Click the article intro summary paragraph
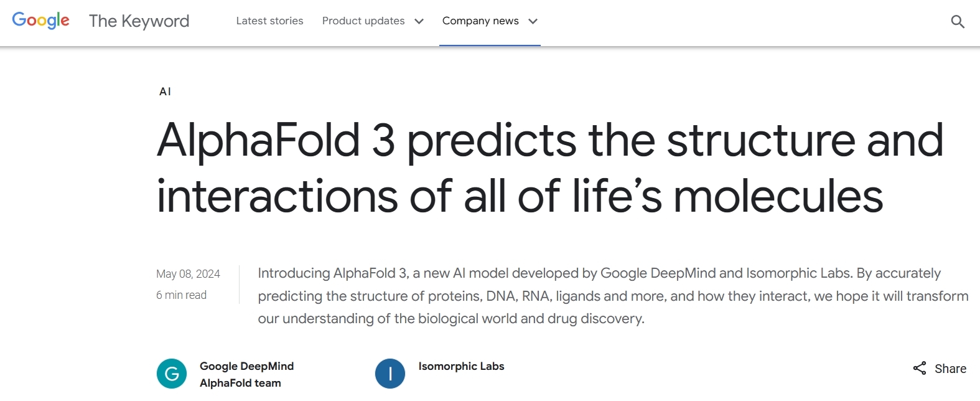 [613, 296]
